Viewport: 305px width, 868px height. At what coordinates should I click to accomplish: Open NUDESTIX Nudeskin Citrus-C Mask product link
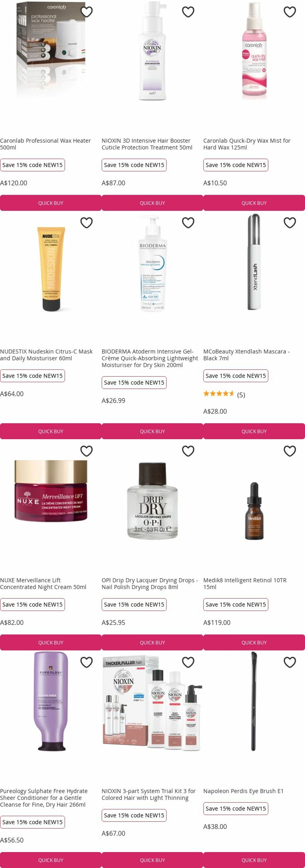click(46, 355)
